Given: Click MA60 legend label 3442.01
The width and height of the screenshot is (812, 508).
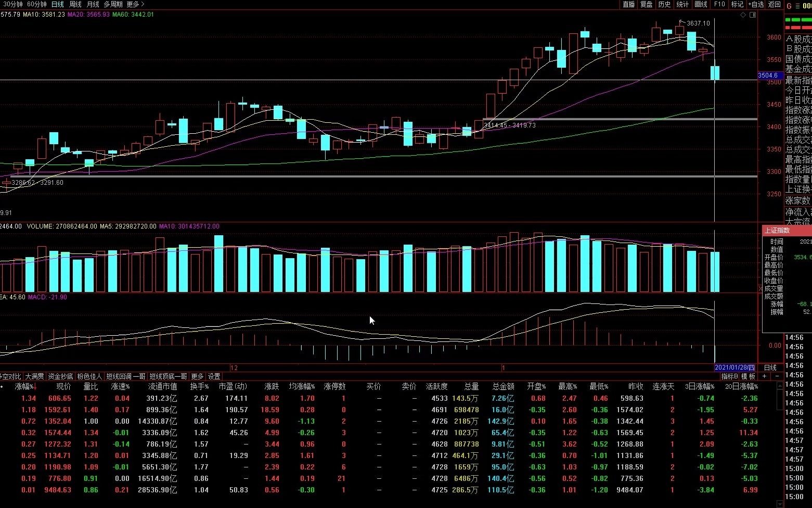Looking at the screenshot, I should pos(133,15).
